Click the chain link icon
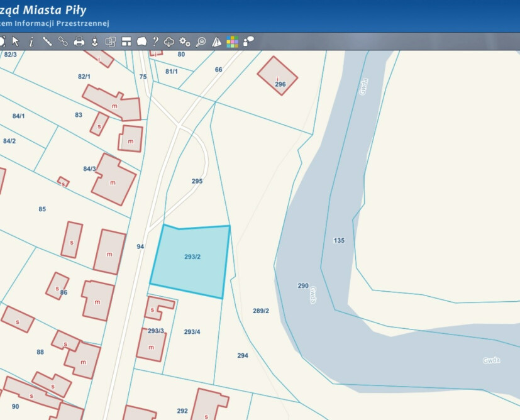 [x=63, y=41]
